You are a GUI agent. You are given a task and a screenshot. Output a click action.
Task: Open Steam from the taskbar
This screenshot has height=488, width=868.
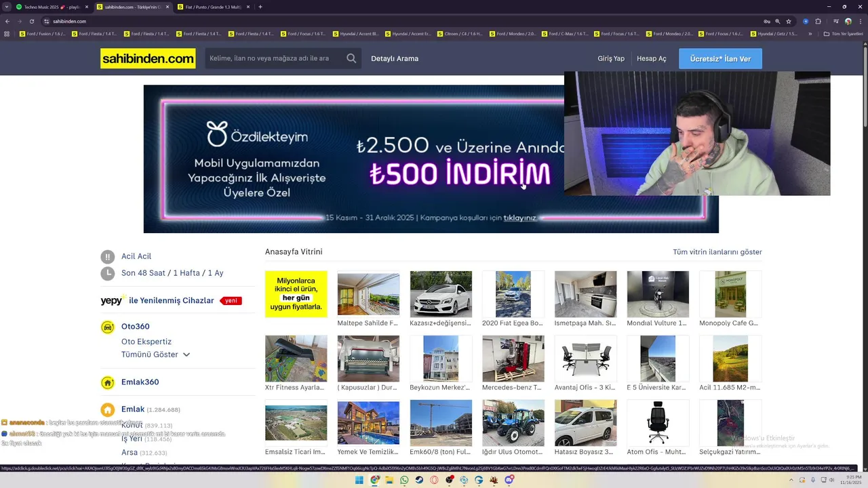(419, 480)
